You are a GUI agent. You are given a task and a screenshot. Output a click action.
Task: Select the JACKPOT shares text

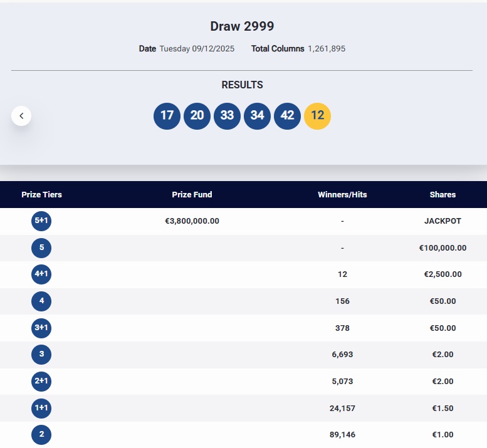coord(442,221)
